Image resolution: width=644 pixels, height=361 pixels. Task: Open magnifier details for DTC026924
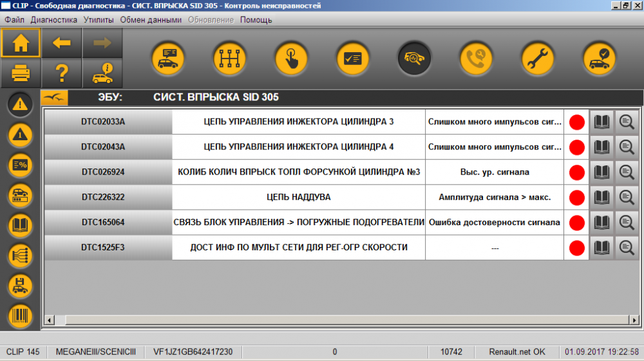[x=627, y=172]
